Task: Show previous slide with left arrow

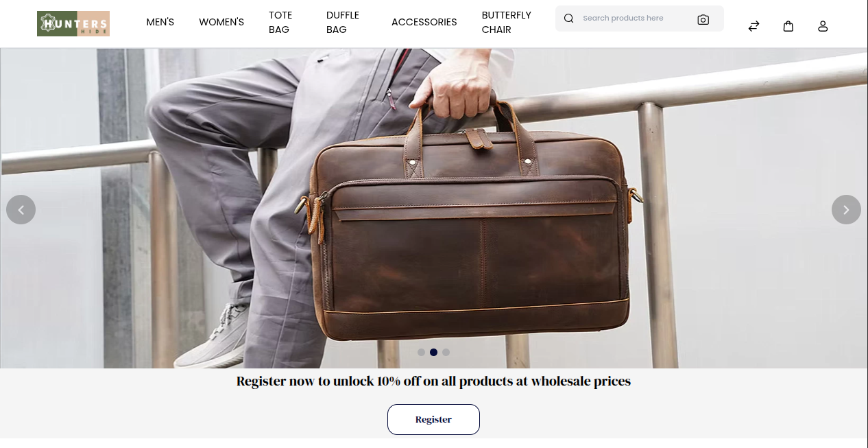Action: pyautogui.click(x=21, y=210)
